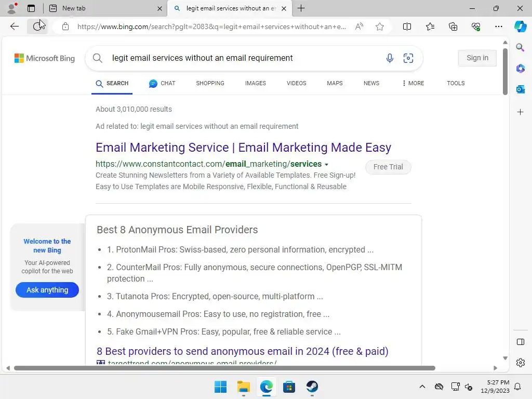This screenshot has height=399, width=532.
Task: Click the vertical page scrollbar thumb
Action: pos(505,71)
